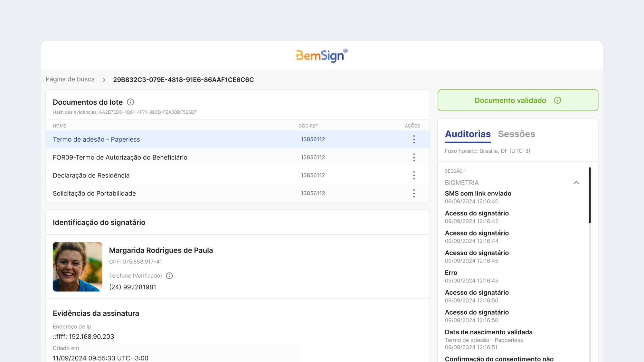The width and height of the screenshot is (644, 362).
Task: Open Termo de adesão - Paperless document
Action: point(96,139)
